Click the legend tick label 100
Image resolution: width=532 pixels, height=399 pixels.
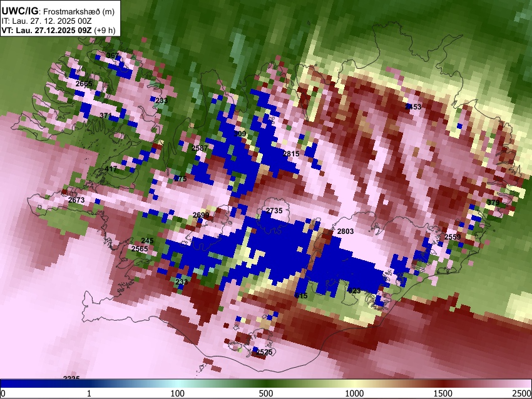point(178,393)
